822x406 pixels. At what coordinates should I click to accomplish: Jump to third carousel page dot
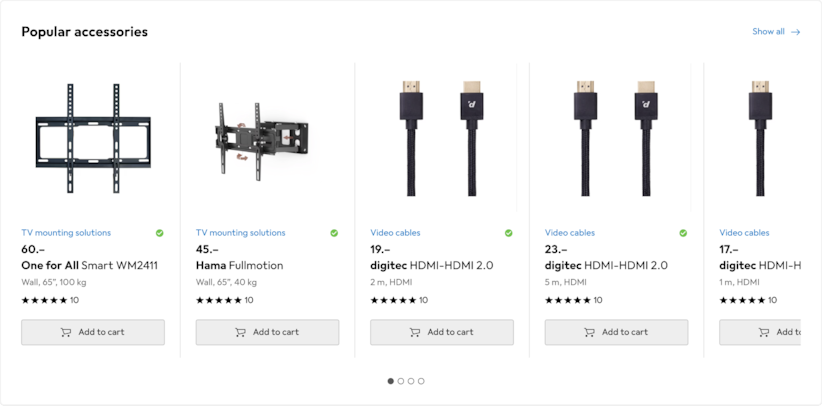[x=411, y=381]
